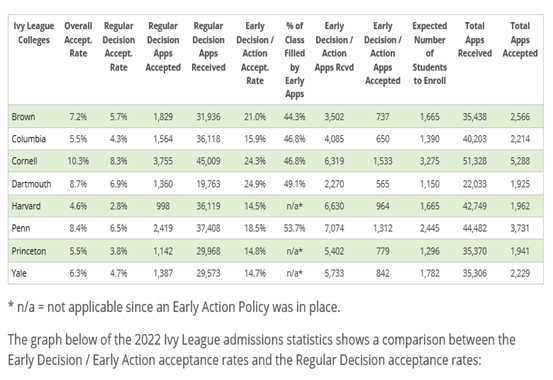Screen dimensions: 553x380
Task: Click the Total Apps Accepted header
Action: point(520,40)
